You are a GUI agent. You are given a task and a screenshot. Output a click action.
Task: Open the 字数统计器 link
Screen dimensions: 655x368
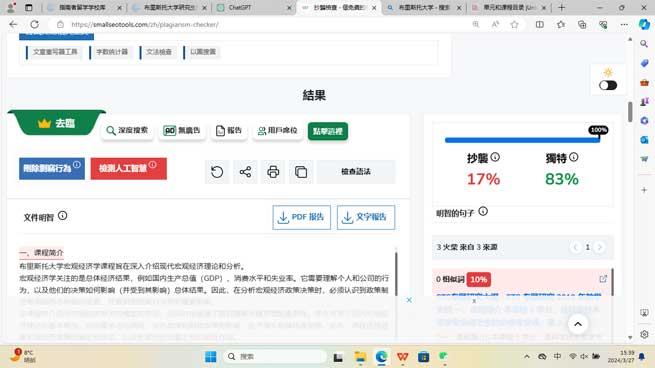[x=111, y=52]
